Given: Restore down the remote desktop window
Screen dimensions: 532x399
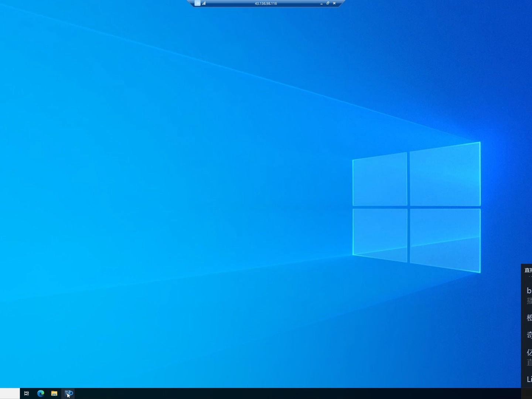Looking at the screenshot, I should pyautogui.click(x=328, y=3).
